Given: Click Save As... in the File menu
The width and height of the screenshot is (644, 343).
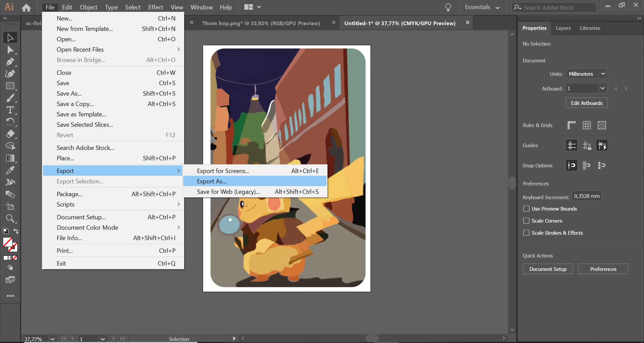Looking at the screenshot, I should pos(113,94).
